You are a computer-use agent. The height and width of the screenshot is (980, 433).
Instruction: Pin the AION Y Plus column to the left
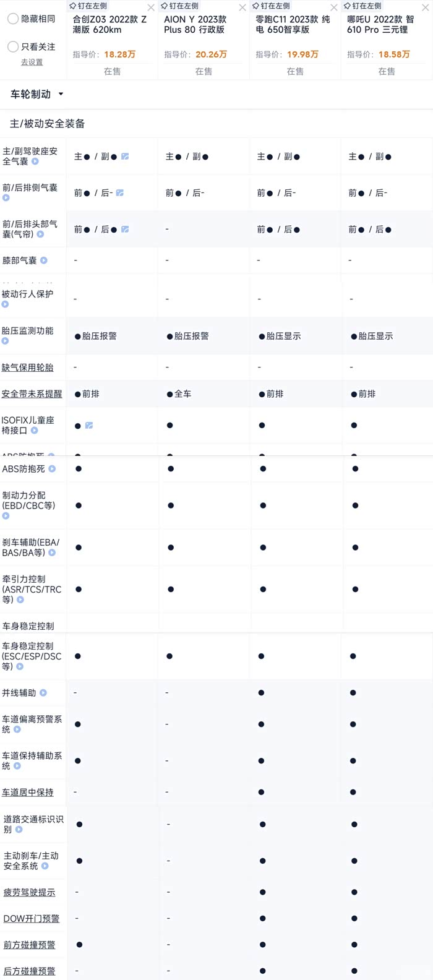[179, 6]
